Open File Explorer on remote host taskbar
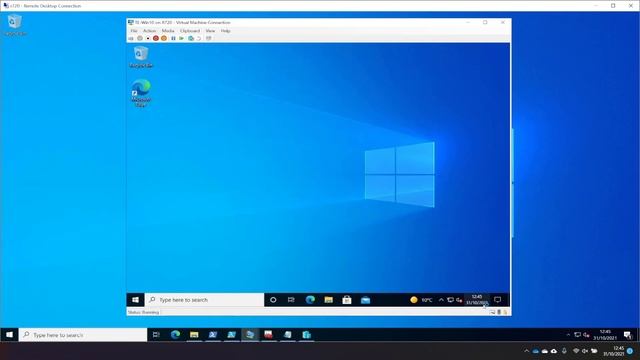 [194, 335]
